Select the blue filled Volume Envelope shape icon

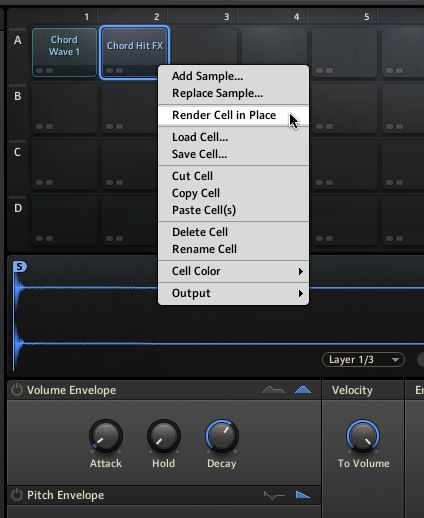303,390
